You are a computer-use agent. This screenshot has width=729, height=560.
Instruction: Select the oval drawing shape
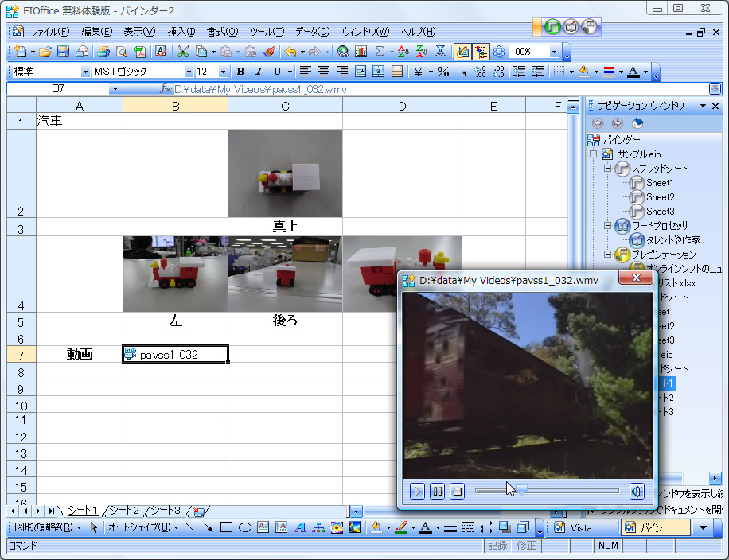244,527
